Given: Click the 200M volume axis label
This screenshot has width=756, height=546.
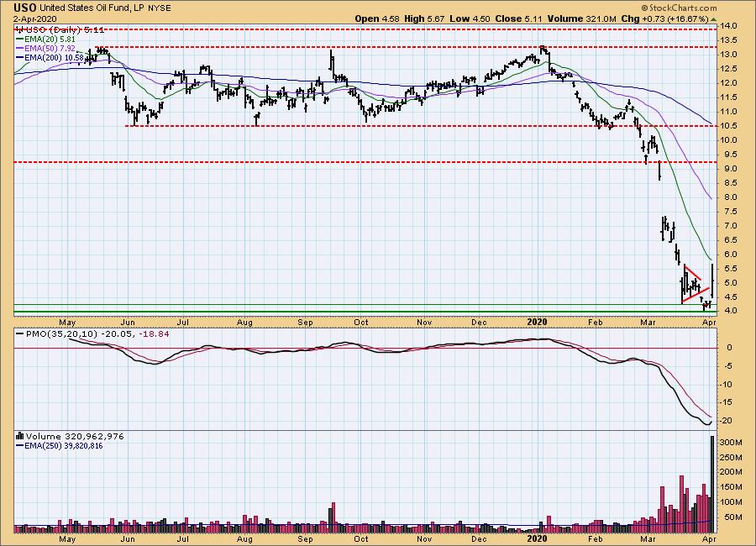Looking at the screenshot, I should (731, 472).
